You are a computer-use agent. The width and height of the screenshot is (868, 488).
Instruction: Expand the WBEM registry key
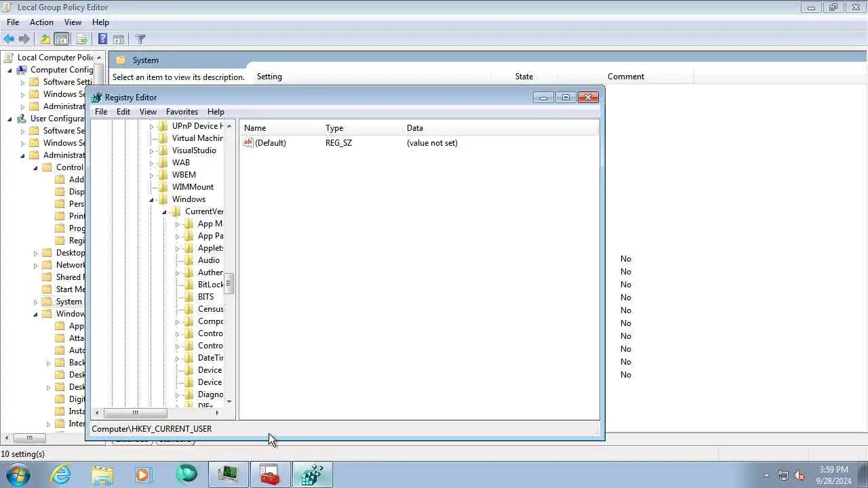152,175
